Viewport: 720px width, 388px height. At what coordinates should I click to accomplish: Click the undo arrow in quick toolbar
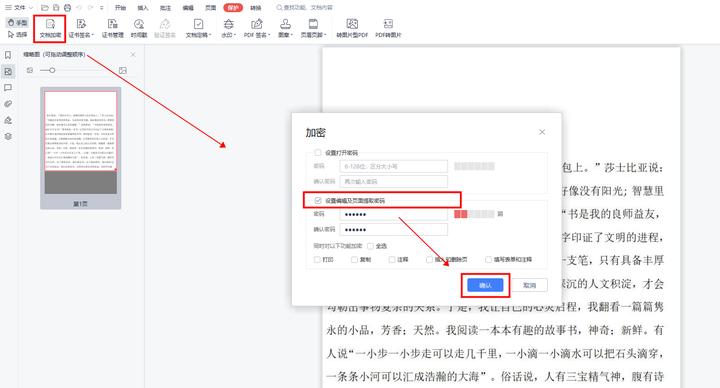pos(79,8)
